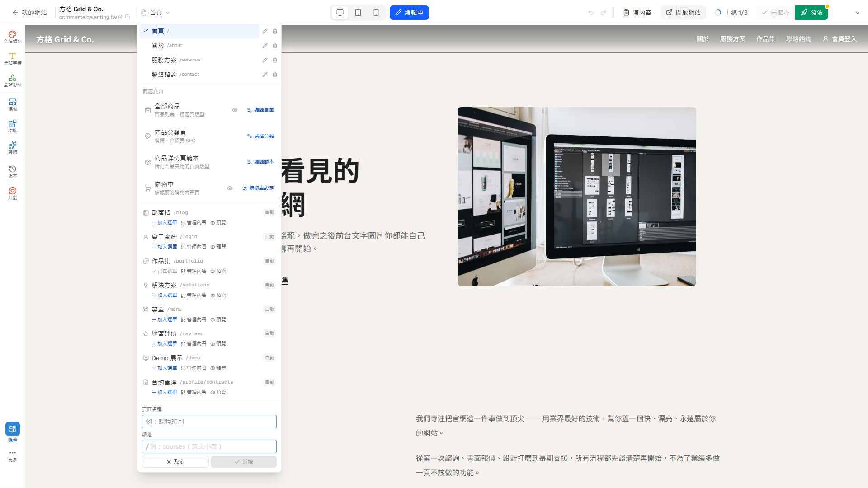Toggle 已在選單 for 作品集
The height and width of the screenshot is (488, 868).
(165, 272)
